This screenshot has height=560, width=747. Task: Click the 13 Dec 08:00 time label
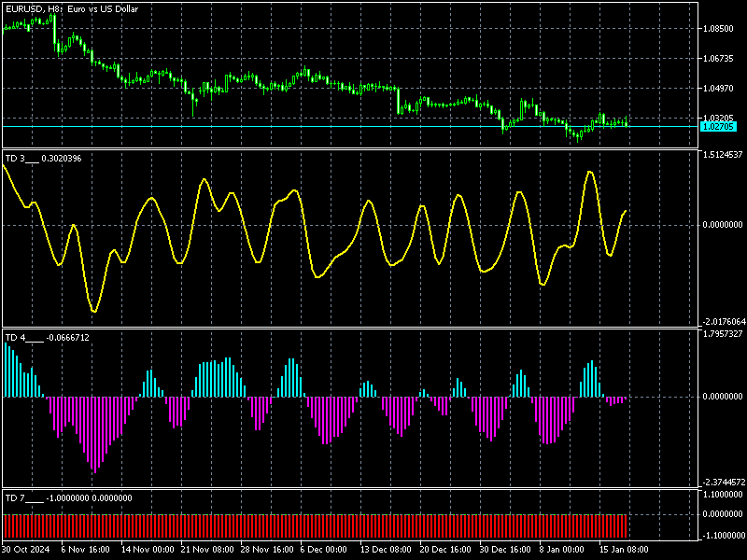387,550
